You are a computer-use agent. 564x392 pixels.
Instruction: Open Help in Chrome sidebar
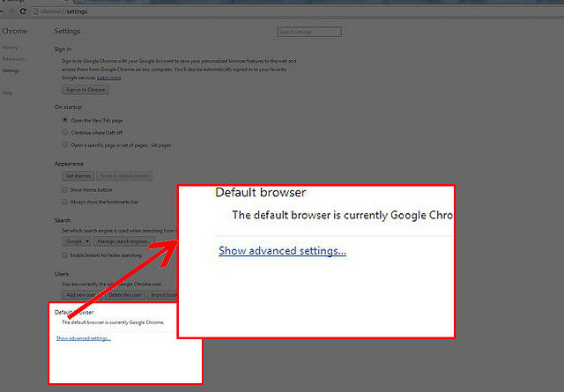click(x=7, y=92)
